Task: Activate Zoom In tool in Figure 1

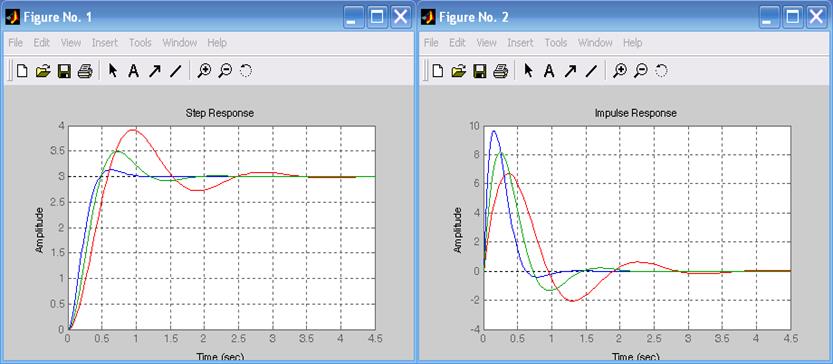Action: 204,71
